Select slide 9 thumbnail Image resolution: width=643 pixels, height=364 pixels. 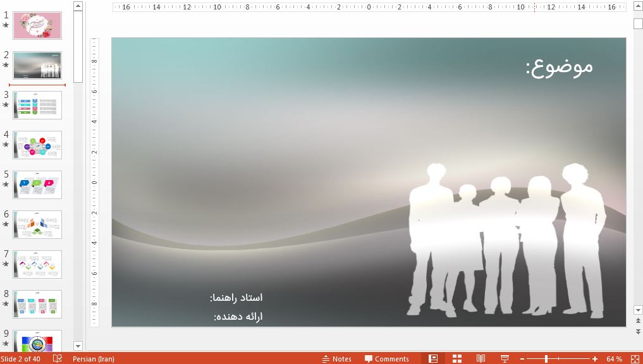pos(37,342)
